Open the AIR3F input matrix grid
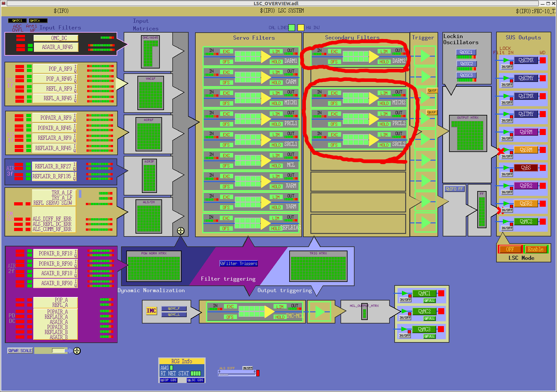 [149, 176]
